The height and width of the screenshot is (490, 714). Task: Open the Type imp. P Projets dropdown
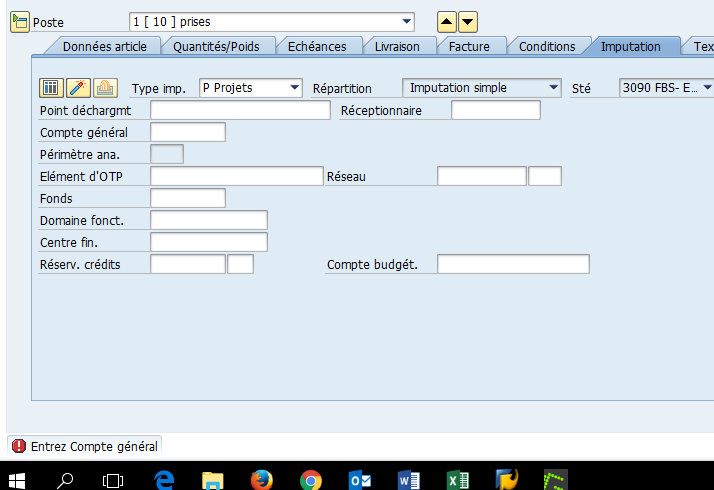click(295, 87)
